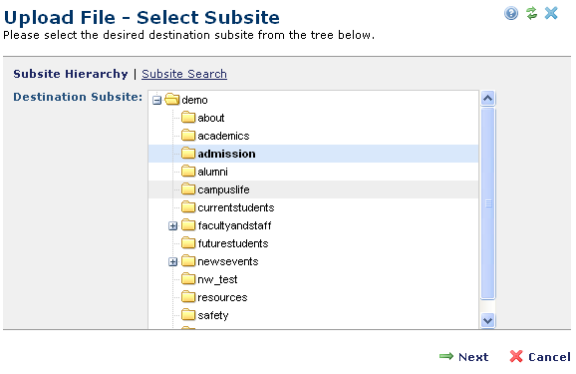576x374 pixels.
Task: Expand the facultyandstaff subsite
Action: tap(173, 226)
